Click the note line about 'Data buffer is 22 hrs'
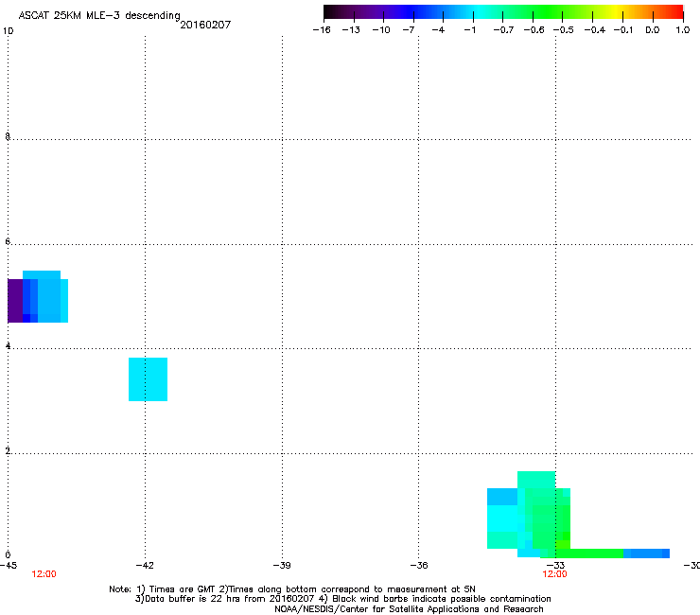 click(x=342, y=599)
